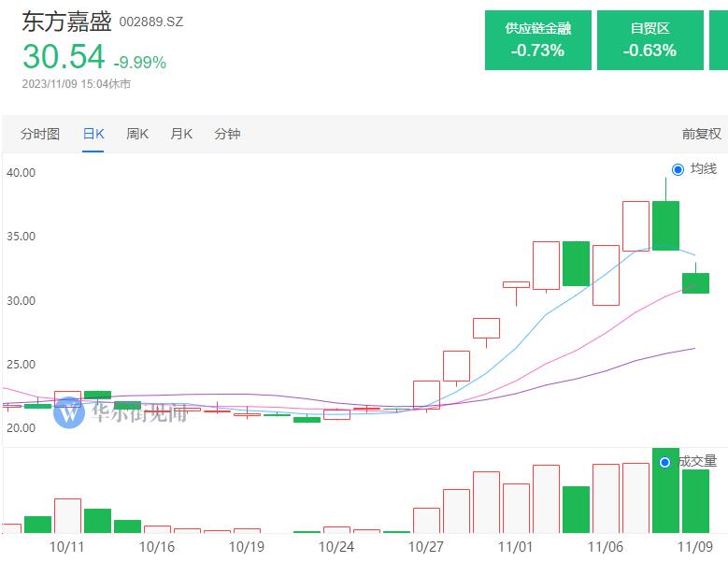728x562 pixels.
Task: Switch to the 分时图 tab
Action: [40, 135]
